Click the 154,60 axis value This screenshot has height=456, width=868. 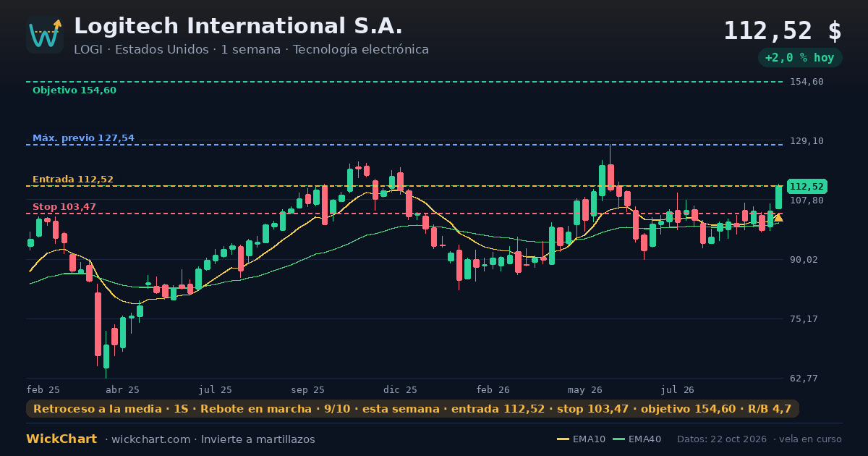coord(807,82)
